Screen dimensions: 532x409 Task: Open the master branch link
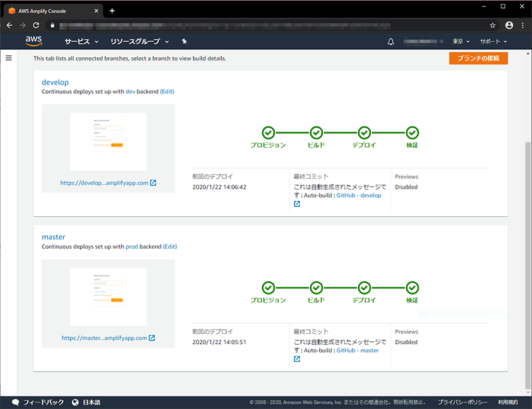coord(53,237)
